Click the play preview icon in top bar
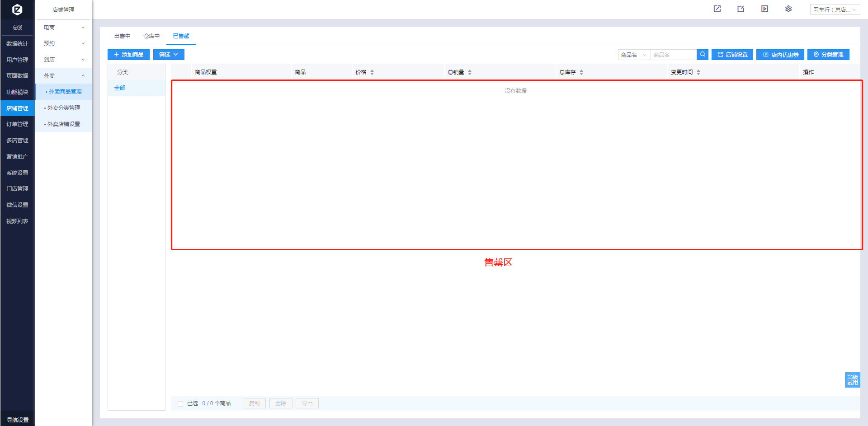This screenshot has height=426, width=868. pyautogui.click(x=764, y=9)
